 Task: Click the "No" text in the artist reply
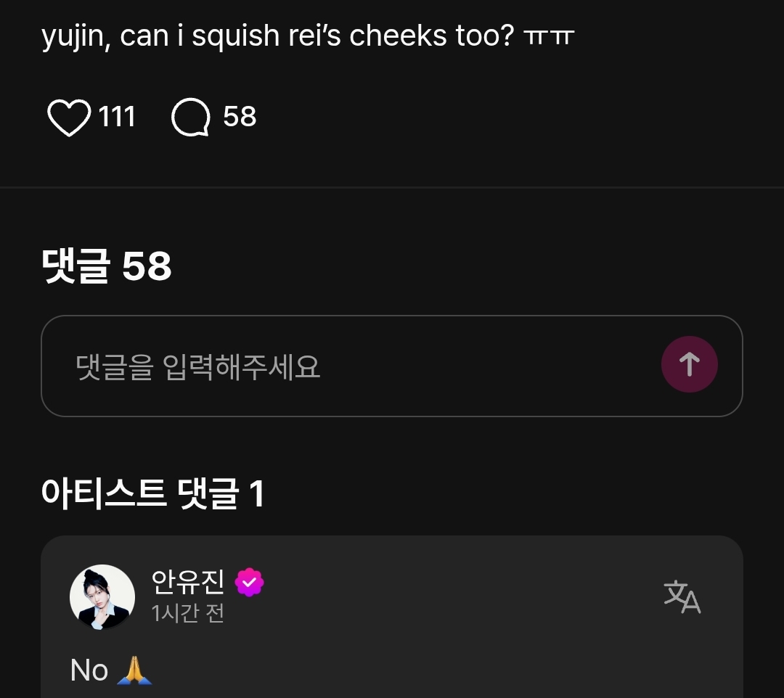click(89, 670)
